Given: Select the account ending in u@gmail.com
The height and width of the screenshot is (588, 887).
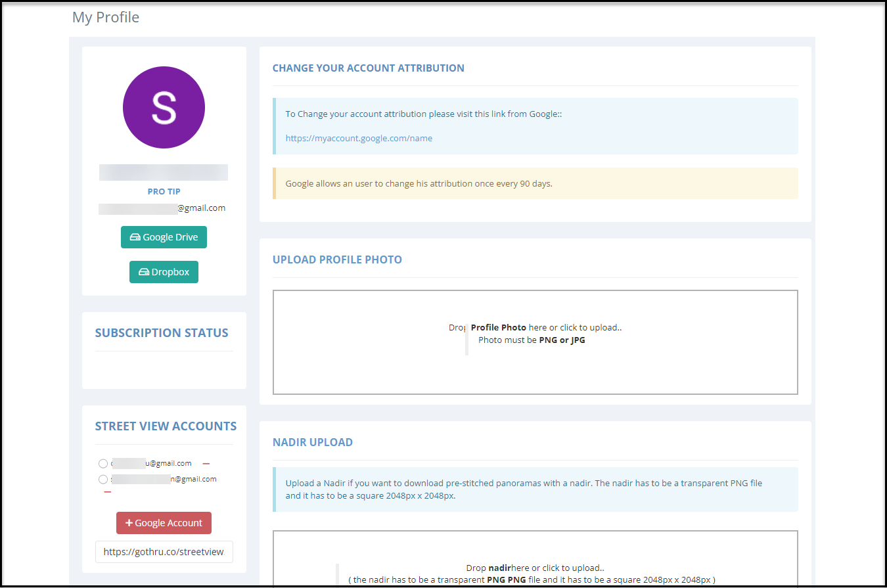Looking at the screenshot, I should 103,464.
